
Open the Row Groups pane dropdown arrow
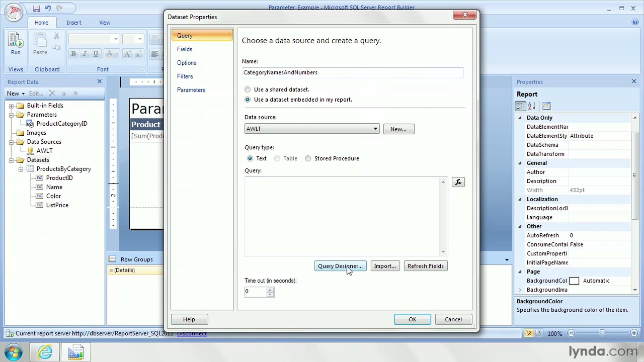[x=507, y=260]
